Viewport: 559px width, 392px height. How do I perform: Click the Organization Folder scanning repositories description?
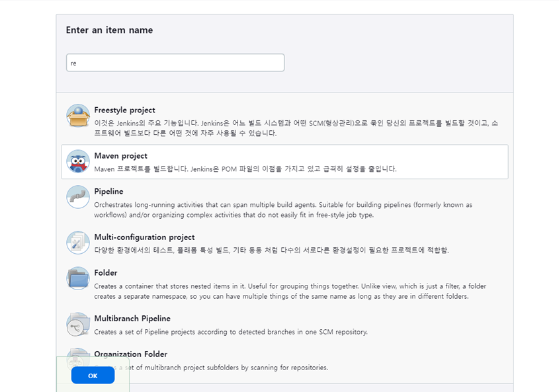click(211, 368)
